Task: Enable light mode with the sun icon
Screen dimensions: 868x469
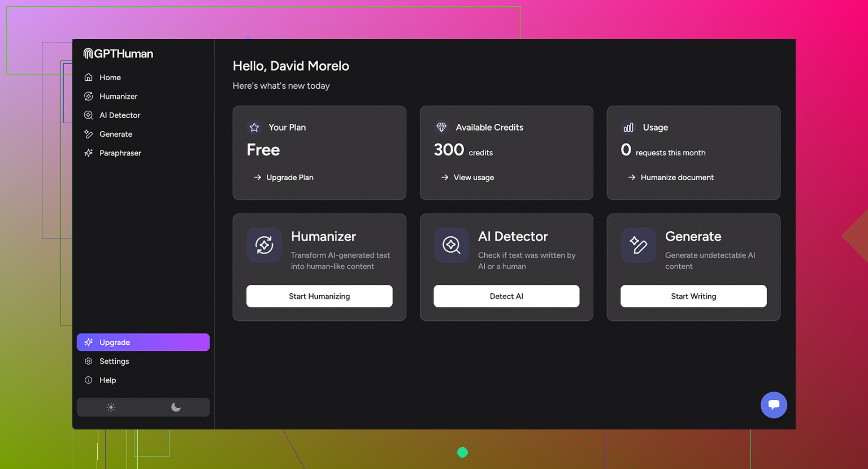Action: pos(111,407)
